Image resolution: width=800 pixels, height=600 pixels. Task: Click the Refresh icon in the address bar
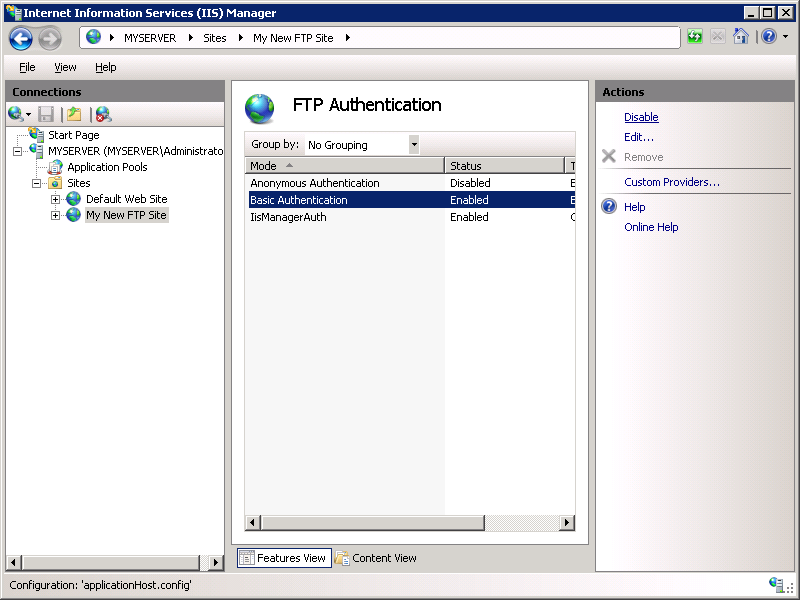click(694, 36)
